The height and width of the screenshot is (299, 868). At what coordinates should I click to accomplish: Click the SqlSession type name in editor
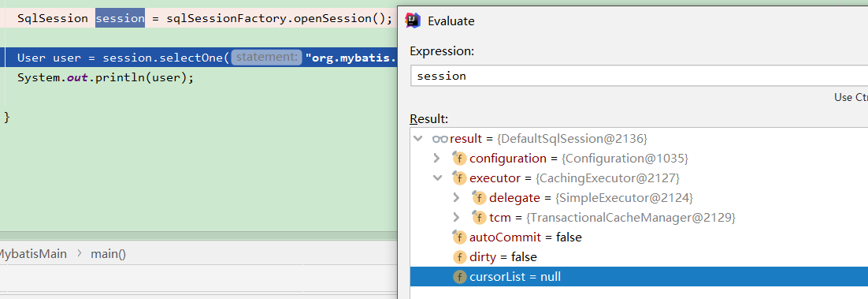click(x=53, y=18)
